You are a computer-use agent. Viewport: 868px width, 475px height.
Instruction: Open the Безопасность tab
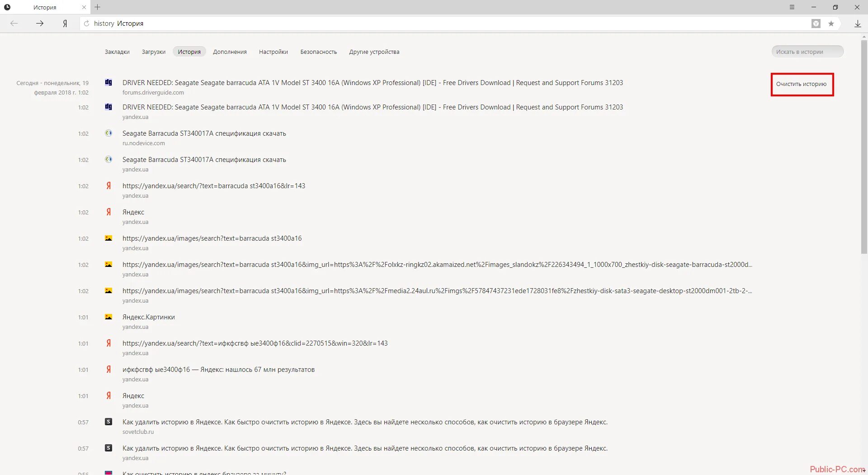tap(319, 52)
